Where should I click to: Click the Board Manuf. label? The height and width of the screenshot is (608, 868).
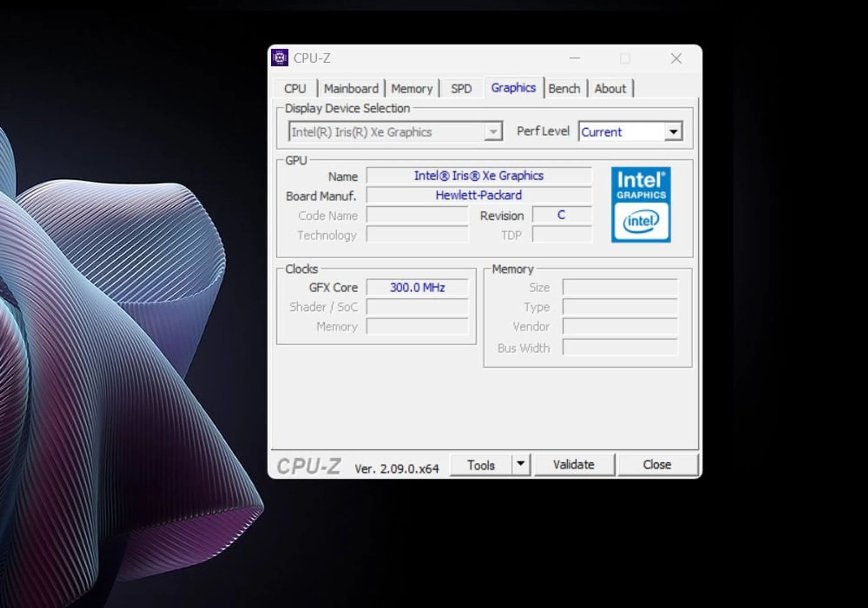coord(321,196)
